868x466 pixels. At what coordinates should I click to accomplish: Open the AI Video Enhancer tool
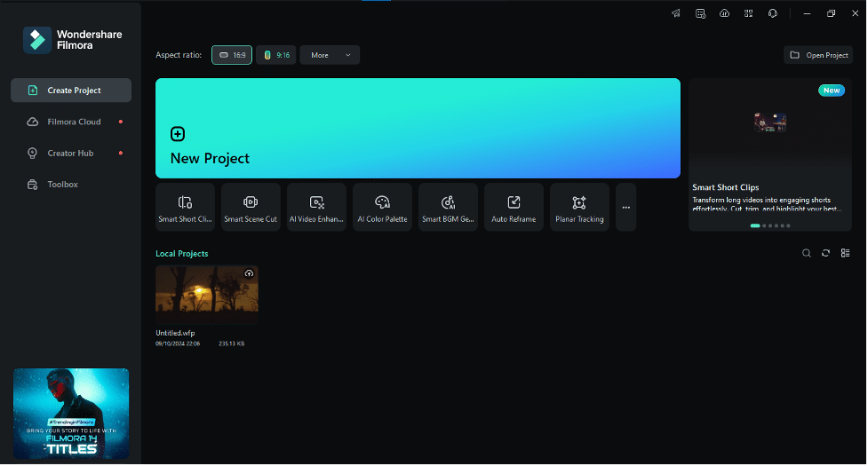point(316,208)
